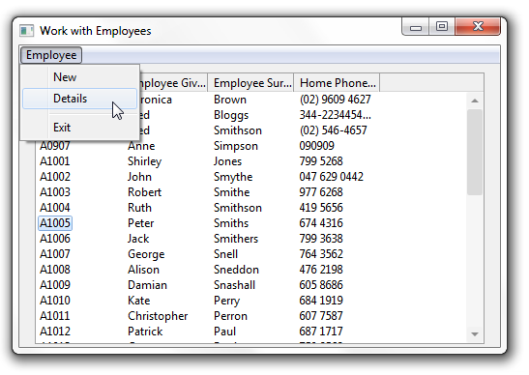The image size is (529, 375).
Task: Click the scroll down arrow
Action: [475, 334]
